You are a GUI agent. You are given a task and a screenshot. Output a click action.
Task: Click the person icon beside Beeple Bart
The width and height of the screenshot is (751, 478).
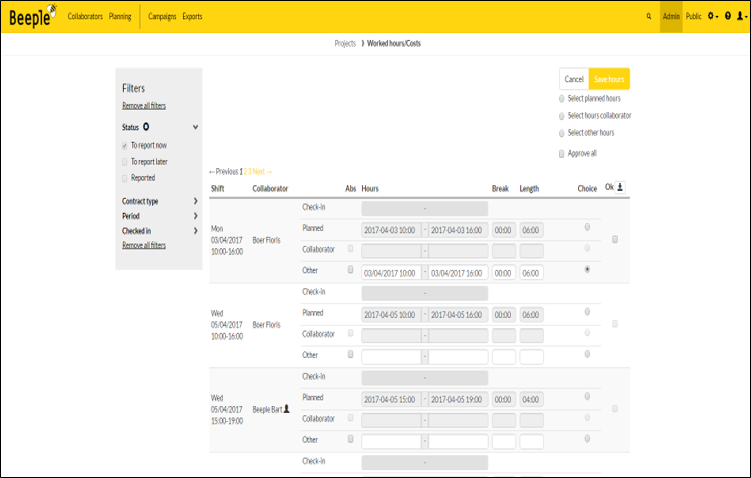[x=286, y=409]
